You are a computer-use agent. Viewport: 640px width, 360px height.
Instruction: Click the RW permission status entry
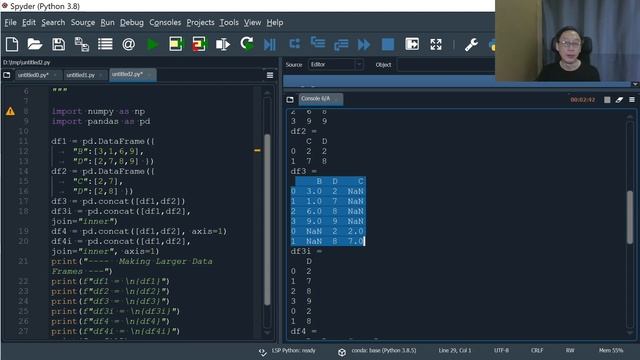(x=570, y=351)
